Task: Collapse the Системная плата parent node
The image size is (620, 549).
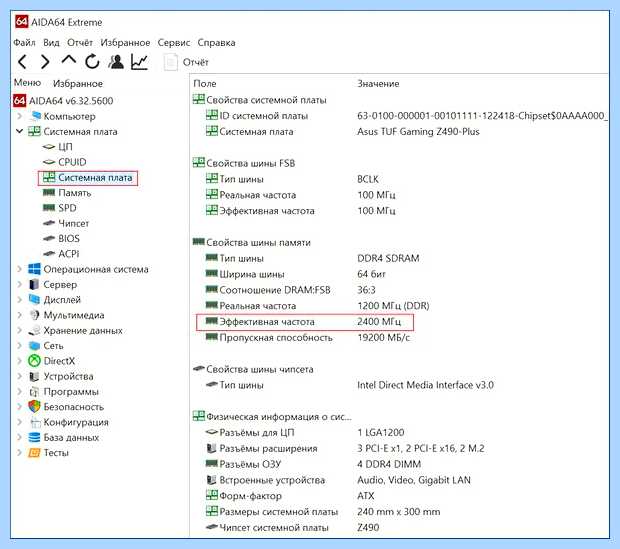Action: (x=19, y=131)
